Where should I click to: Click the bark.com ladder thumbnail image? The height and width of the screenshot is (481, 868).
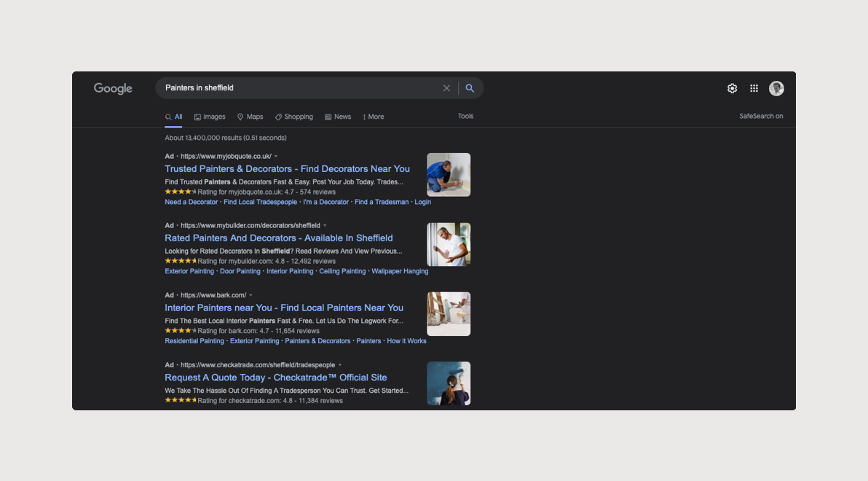[x=449, y=314]
